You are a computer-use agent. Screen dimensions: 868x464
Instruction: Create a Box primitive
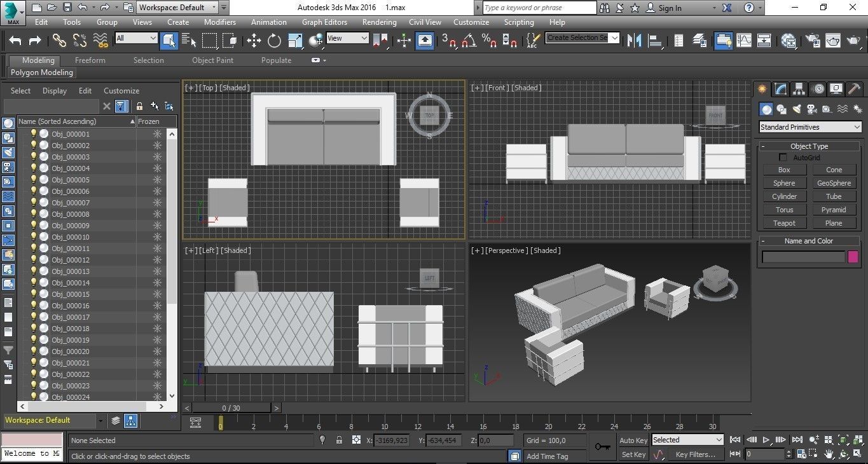click(x=784, y=170)
